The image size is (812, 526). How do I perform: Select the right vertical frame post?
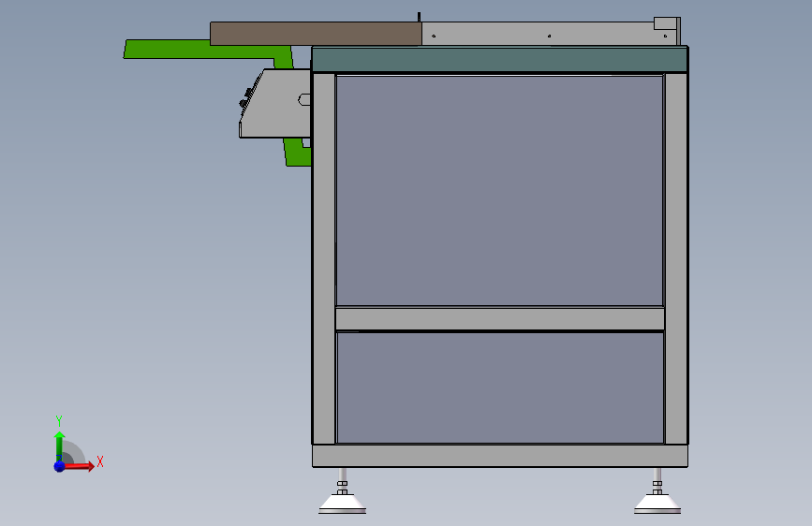[x=676, y=258]
